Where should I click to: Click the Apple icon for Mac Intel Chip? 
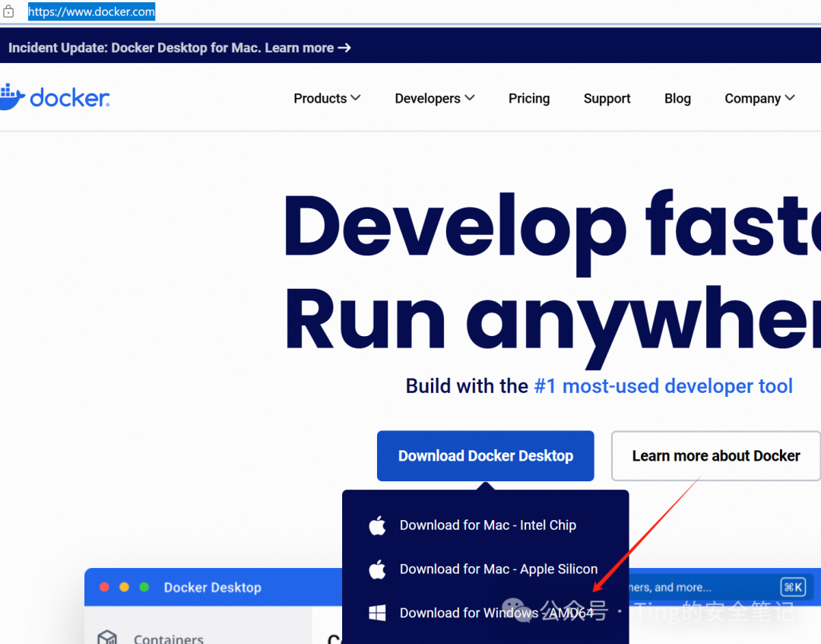[x=378, y=525]
